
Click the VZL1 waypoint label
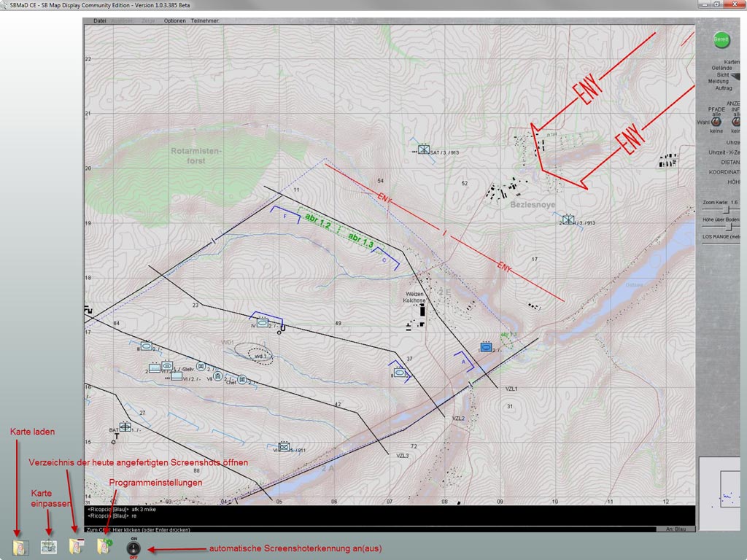point(511,389)
